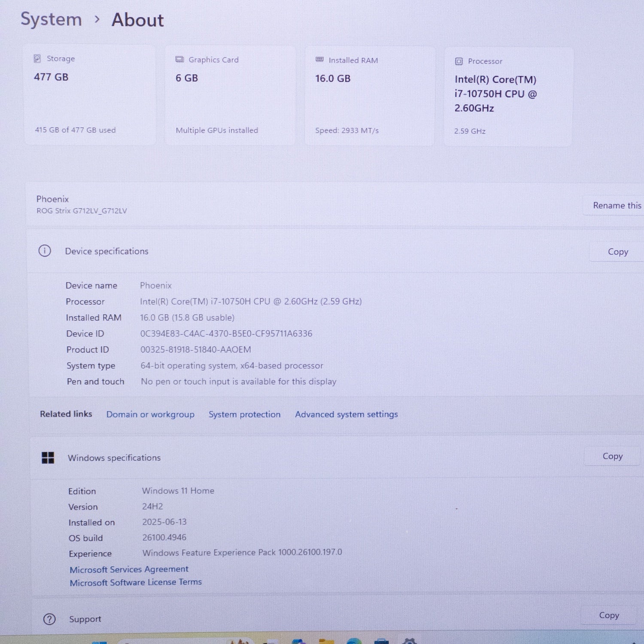
Task: Click the Graphics Card icon
Action: [179, 60]
